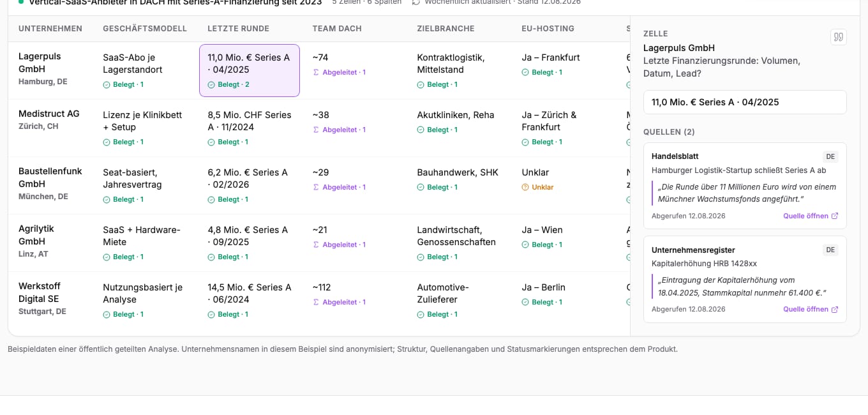Select the Medistruct AG company name
This screenshot has height=415, width=868.
coord(49,114)
